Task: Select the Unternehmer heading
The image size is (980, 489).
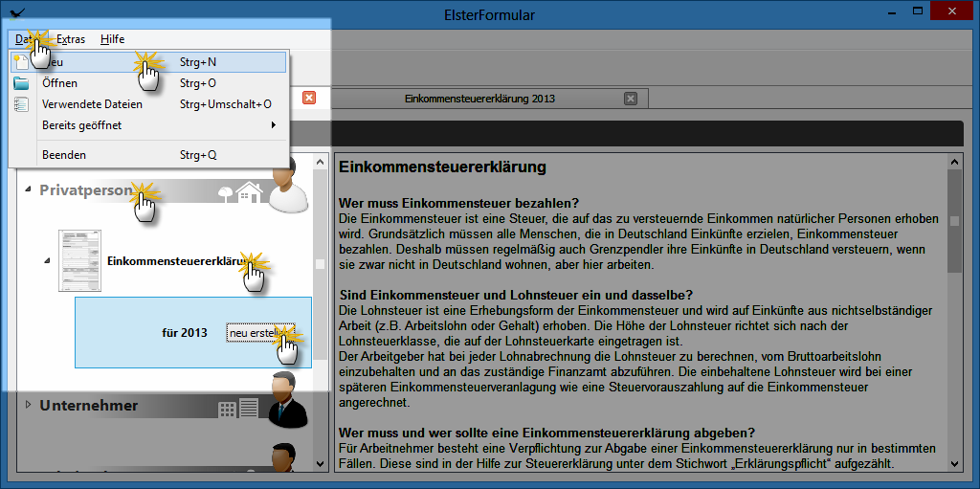Action: pos(89,405)
